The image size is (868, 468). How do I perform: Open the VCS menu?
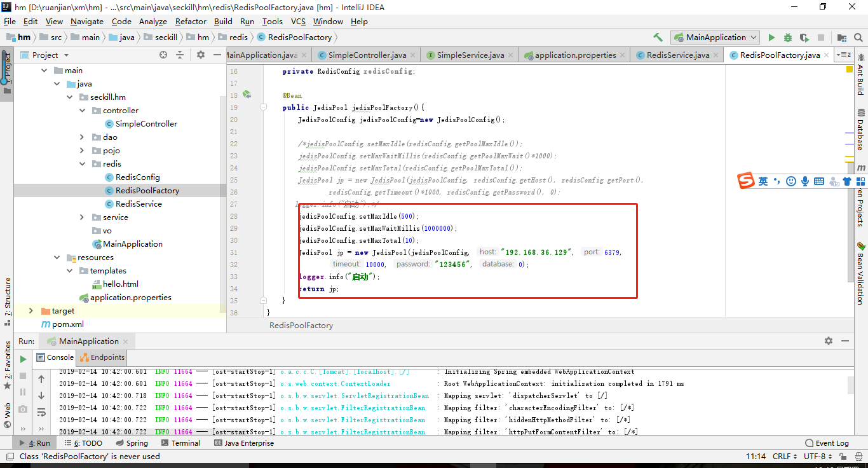(x=298, y=22)
